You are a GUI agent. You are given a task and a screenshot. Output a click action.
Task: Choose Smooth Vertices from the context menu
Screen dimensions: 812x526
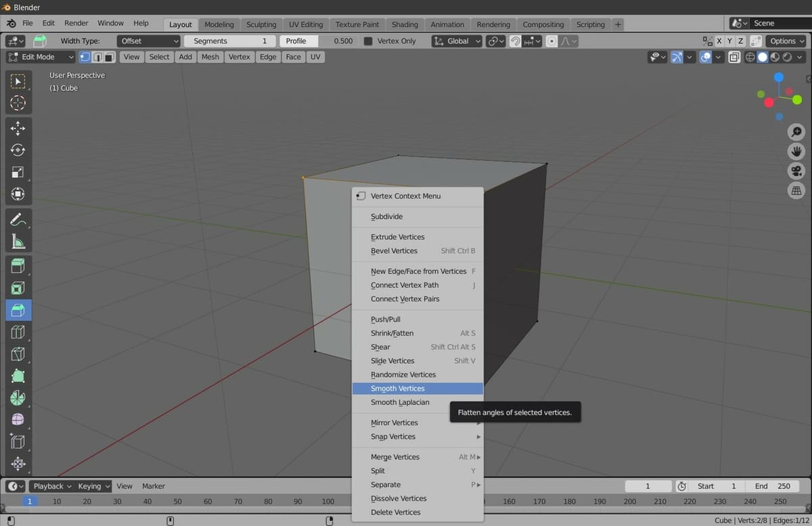[418, 389]
